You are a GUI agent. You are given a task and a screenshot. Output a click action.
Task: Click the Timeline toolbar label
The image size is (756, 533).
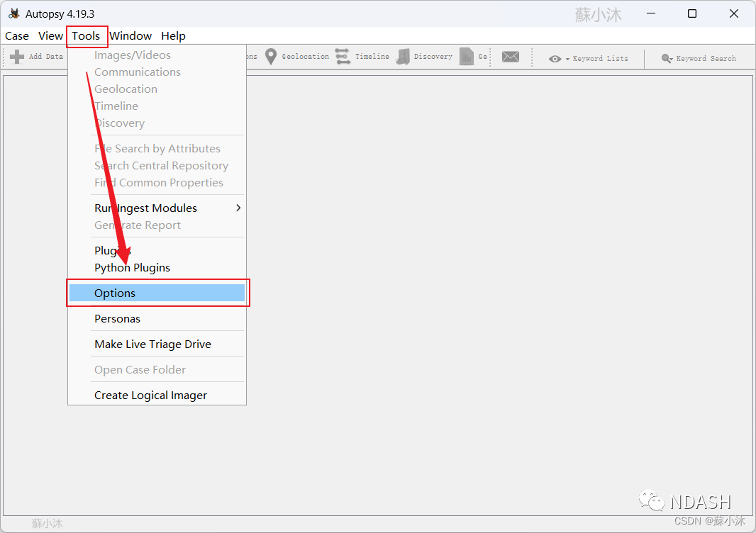click(372, 57)
